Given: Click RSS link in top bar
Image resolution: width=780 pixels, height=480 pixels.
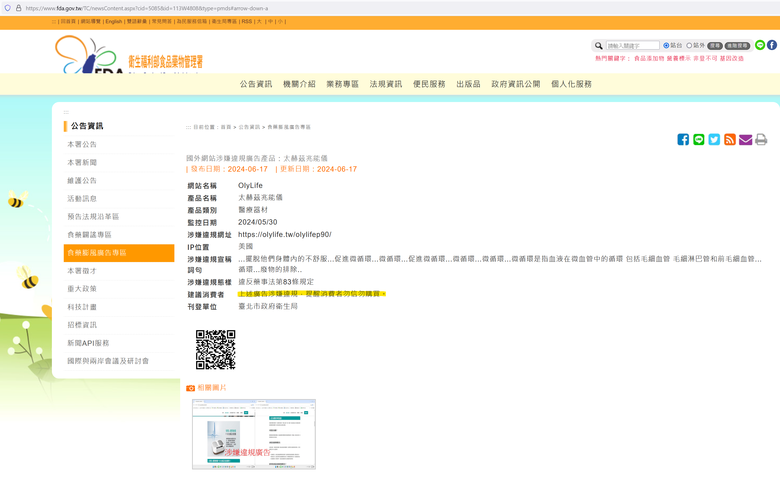Looking at the screenshot, I should pyautogui.click(x=247, y=21).
